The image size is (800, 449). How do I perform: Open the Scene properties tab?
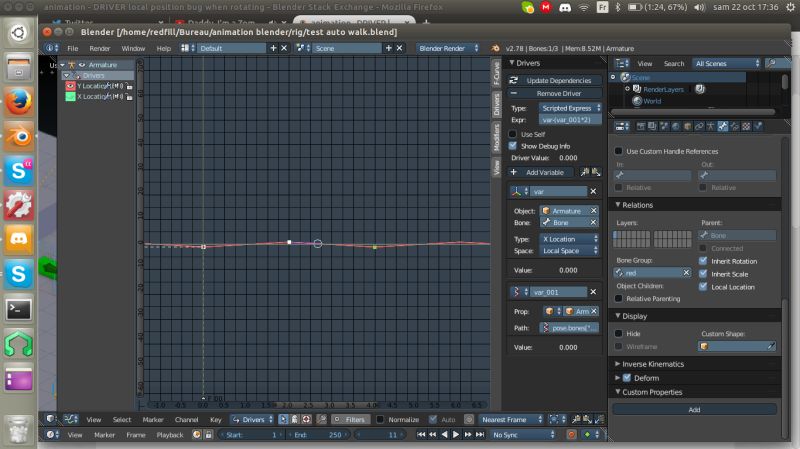click(664, 126)
